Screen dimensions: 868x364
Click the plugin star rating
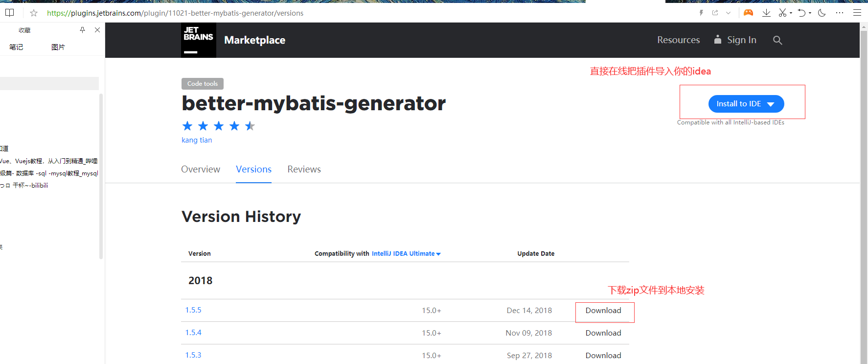point(219,126)
